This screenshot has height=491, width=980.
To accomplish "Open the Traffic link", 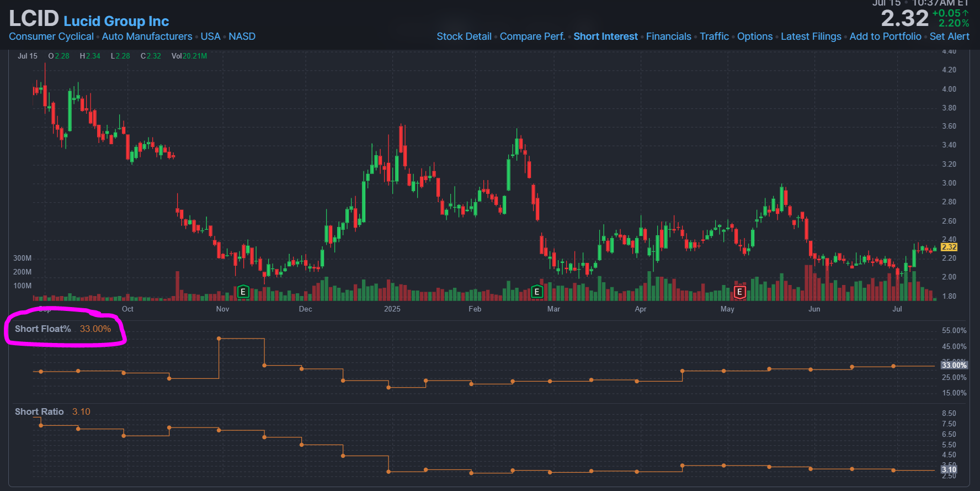I will click(714, 36).
